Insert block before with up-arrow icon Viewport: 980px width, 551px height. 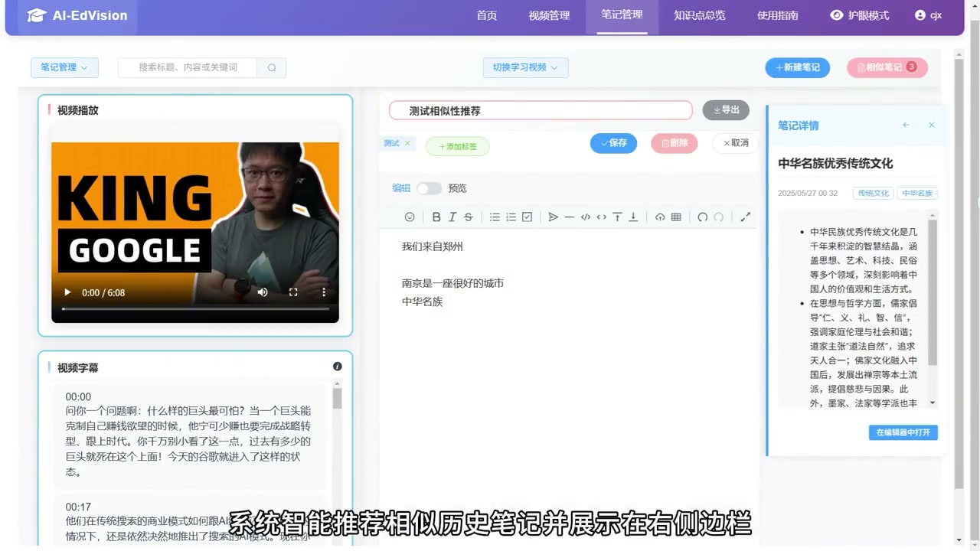coord(617,217)
